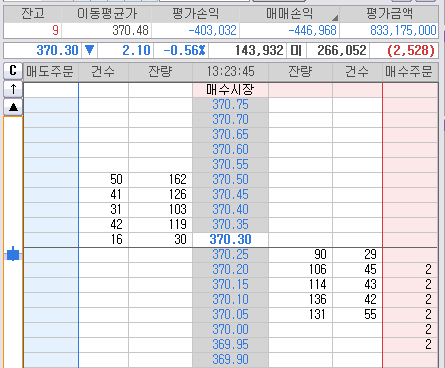The image size is (445, 368).
Task: Click the blue down triangle price indicator
Action: click(x=89, y=50)
